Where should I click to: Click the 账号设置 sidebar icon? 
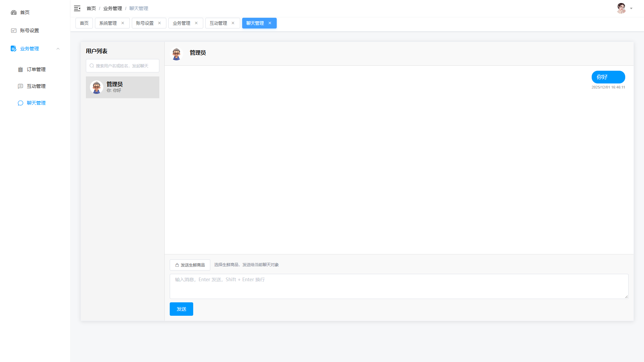pyautogui.click(x=14, y=31)
